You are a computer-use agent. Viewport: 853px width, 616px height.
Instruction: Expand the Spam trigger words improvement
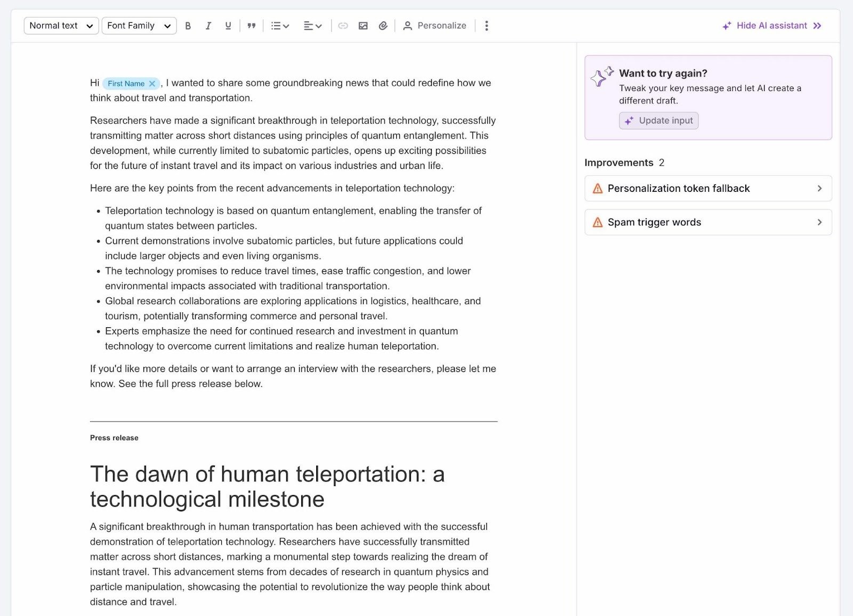(707, 222)
